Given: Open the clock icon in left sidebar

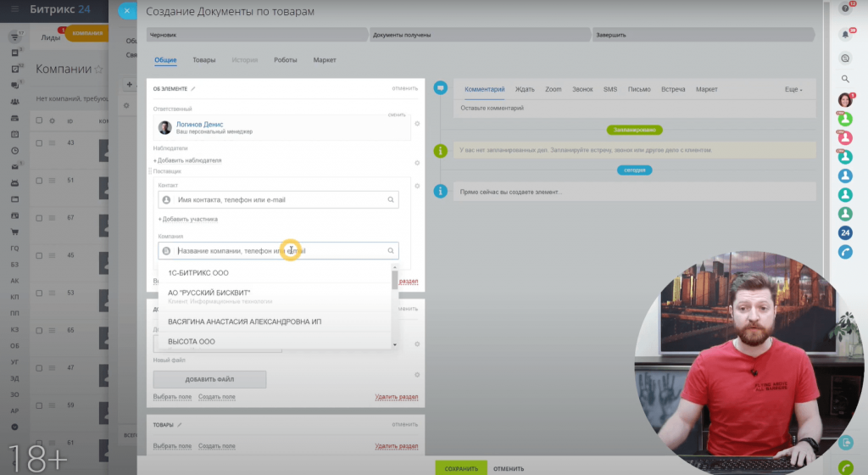Looking at the screenshot, I should [x=15, y=151].
